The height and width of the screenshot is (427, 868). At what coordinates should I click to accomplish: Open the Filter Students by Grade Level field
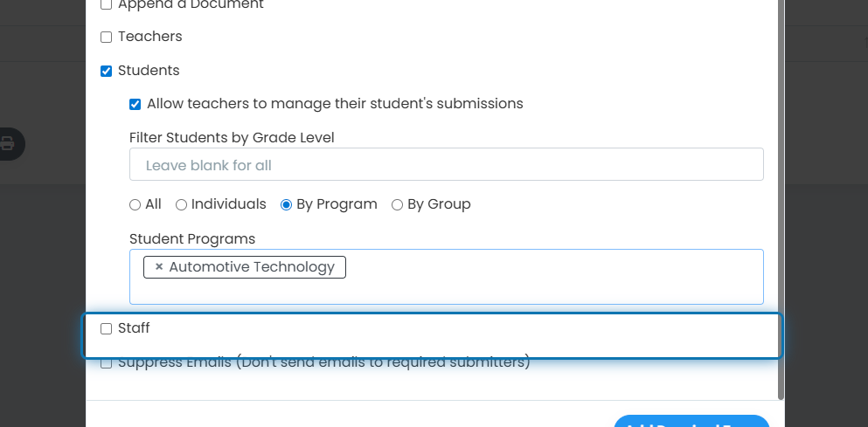[446, 164]
